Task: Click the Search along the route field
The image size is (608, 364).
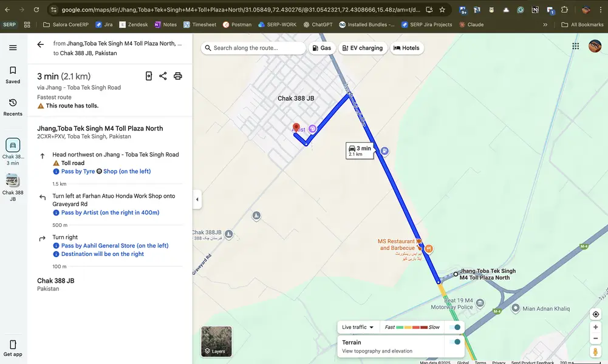Action: click(254, 48)
